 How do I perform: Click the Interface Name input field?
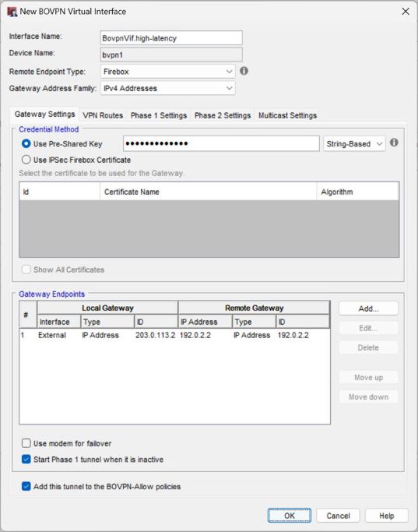(171, 38)
